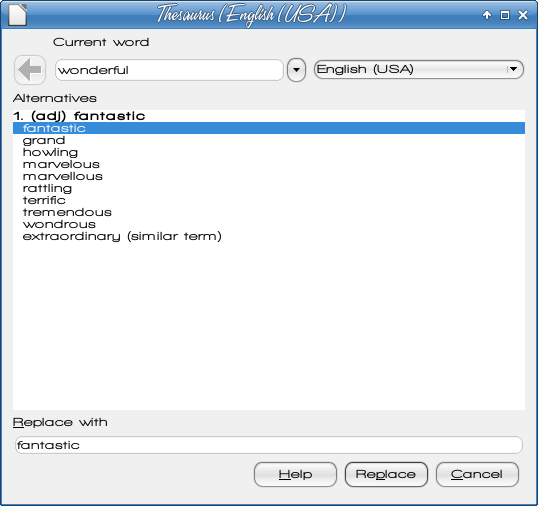Open the current word history dropdown
Screen dimensions: 538x506
tap(296, 70)
